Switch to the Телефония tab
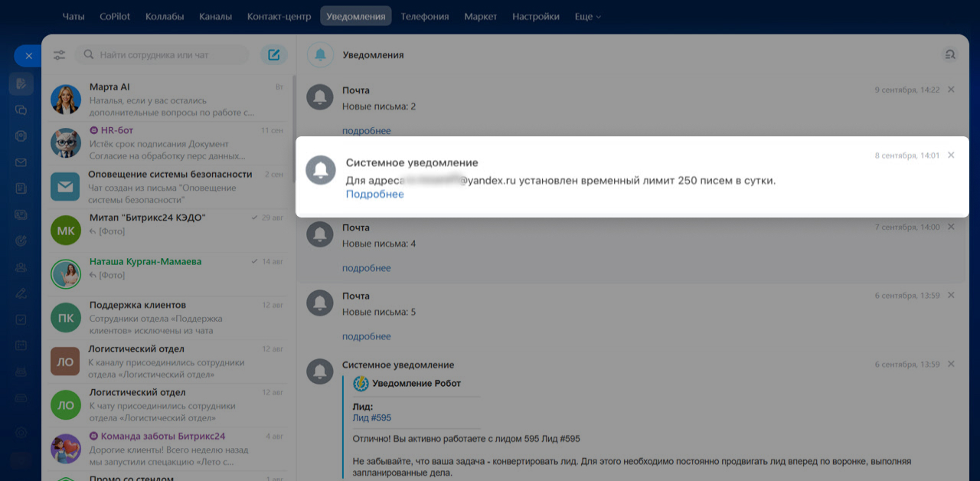 [x=424, y=16]
